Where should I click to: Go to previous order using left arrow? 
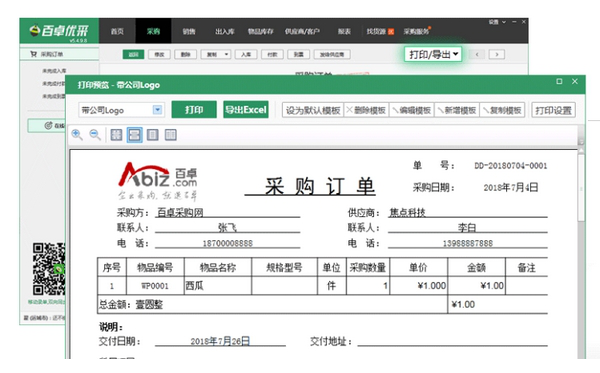click(x=477, y=54)
